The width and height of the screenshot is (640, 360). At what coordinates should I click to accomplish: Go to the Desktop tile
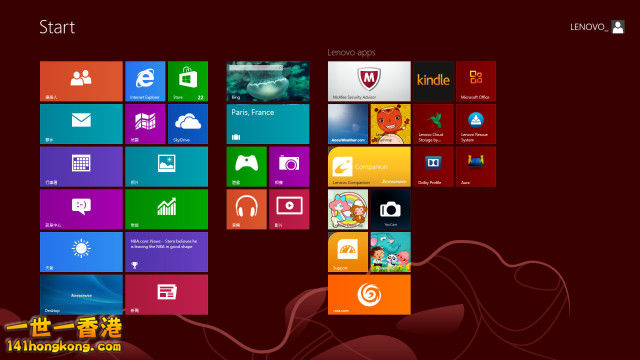click(x=81, y=295)
